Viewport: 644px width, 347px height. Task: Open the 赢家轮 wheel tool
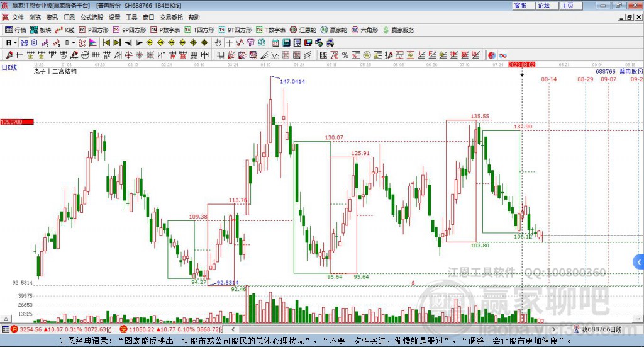point(334,30)
